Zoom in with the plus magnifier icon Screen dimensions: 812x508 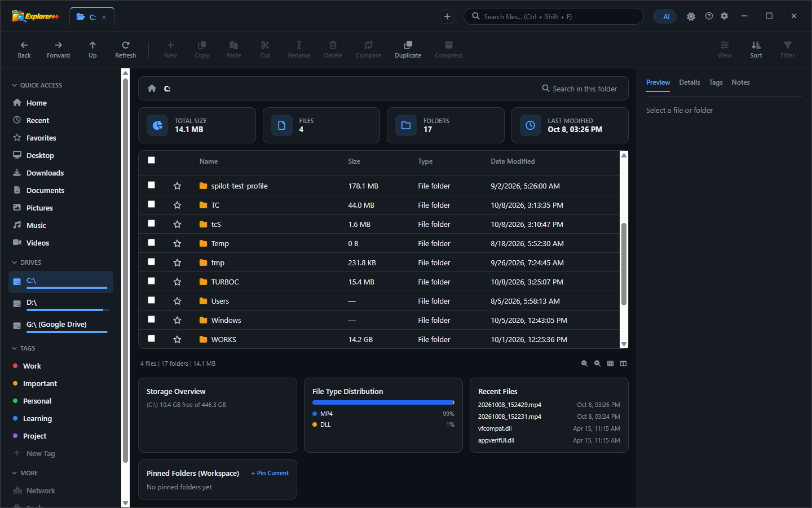click(597, 364)
